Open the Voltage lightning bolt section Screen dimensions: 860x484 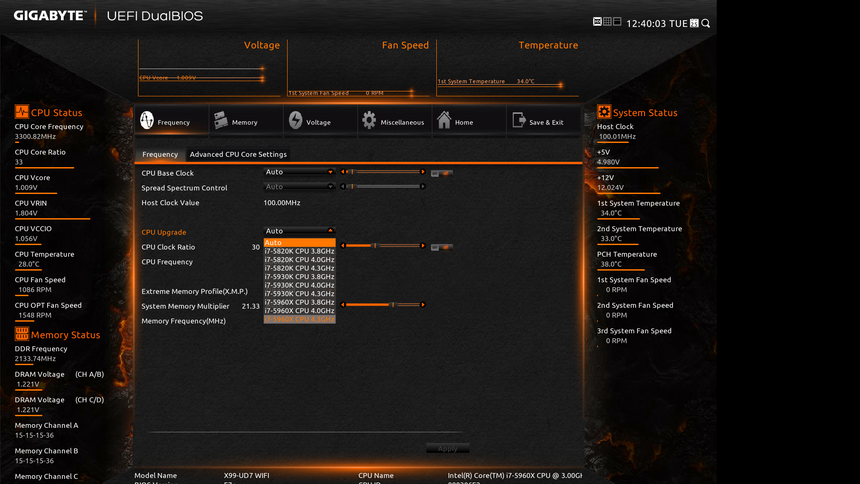pos(295,120)
